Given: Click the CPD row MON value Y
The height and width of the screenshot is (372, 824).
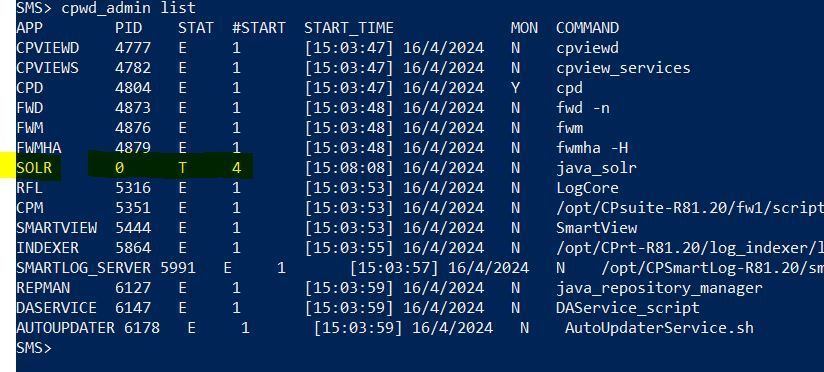Looking at the screenshot, I should click(x=515, y=88).
